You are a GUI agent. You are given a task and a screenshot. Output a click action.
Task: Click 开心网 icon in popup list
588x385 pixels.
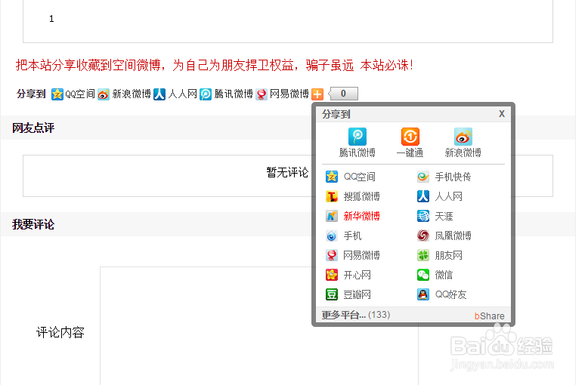click(x=332, y=275)
